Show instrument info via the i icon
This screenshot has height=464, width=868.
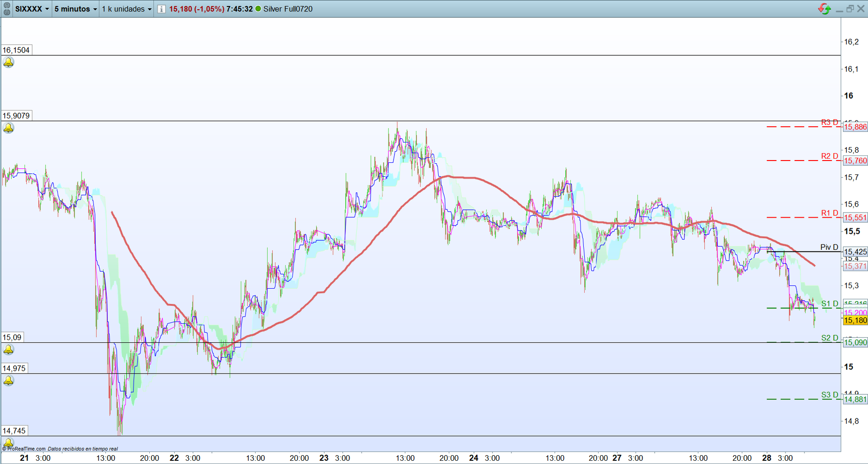[161, 9]
